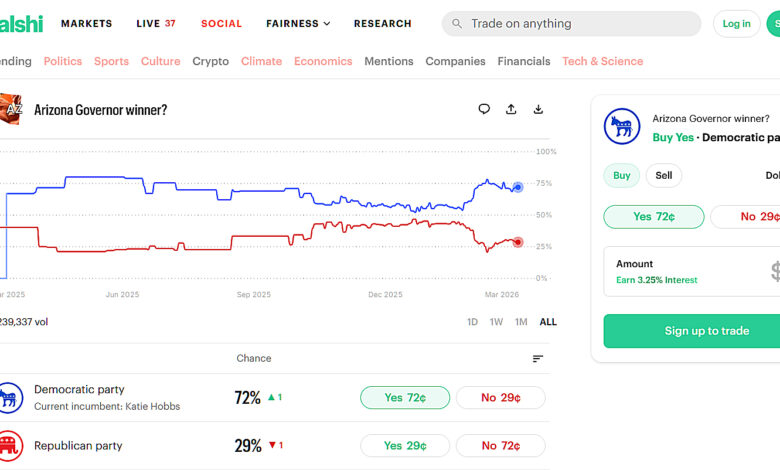Select the Buy toggle in trade panel

(622, 175)
